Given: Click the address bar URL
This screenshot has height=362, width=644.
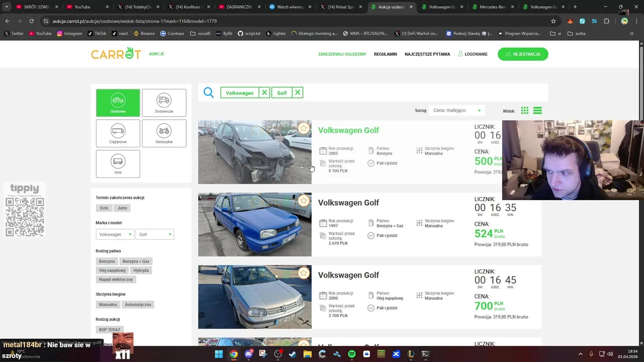Looking at the screenshot, I should (134, 21).
